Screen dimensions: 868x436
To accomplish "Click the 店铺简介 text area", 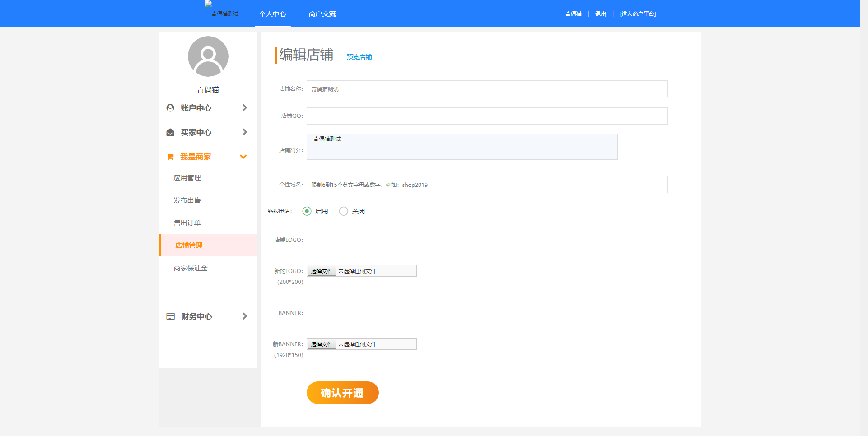I will pyautogui.click(x=462, y=147).
